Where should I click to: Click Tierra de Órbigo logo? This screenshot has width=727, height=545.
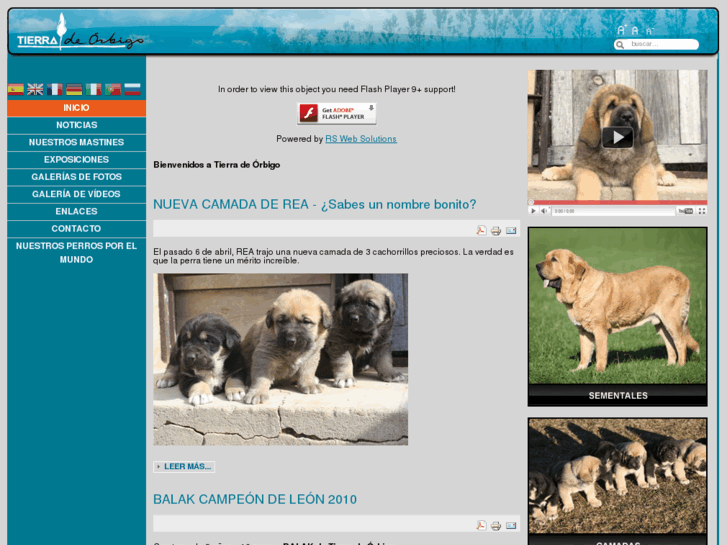click(x=80, y=32)
